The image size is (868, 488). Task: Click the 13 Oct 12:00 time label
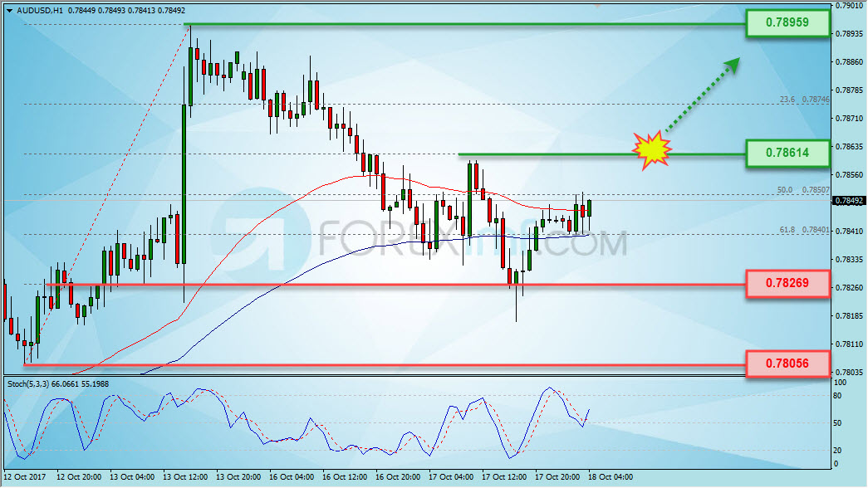185,477
